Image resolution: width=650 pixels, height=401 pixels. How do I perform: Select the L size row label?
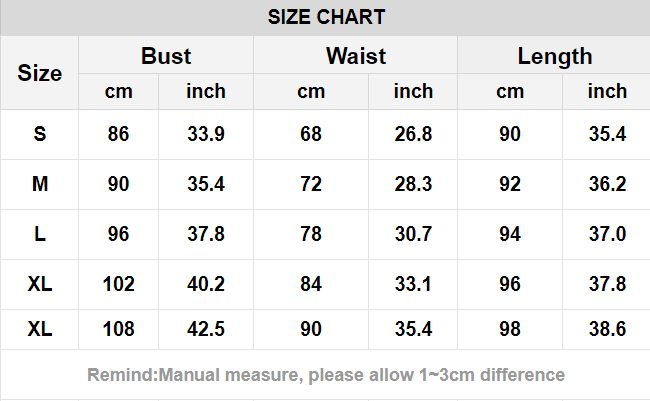tap(39, 234)
